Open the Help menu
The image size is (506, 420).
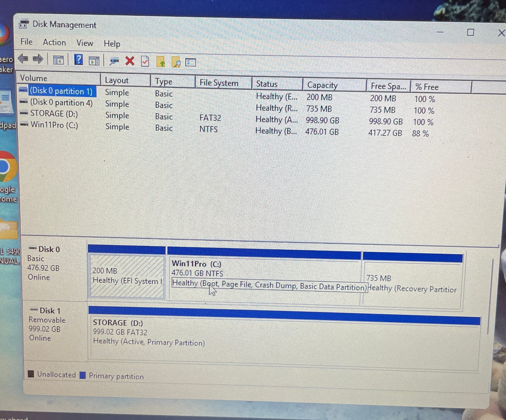coord(112,44)
